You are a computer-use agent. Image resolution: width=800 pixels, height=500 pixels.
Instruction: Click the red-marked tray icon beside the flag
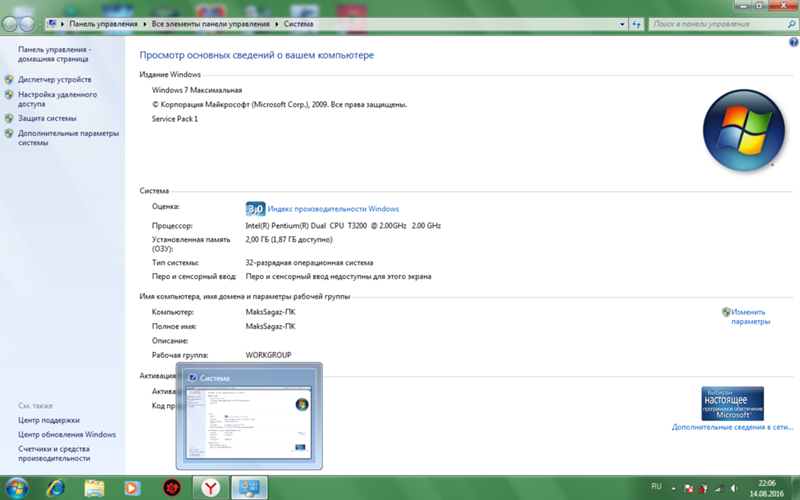703,489
